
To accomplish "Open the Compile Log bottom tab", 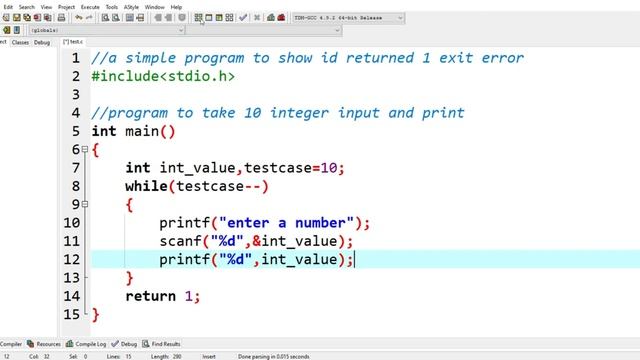I will coord(86,344).
